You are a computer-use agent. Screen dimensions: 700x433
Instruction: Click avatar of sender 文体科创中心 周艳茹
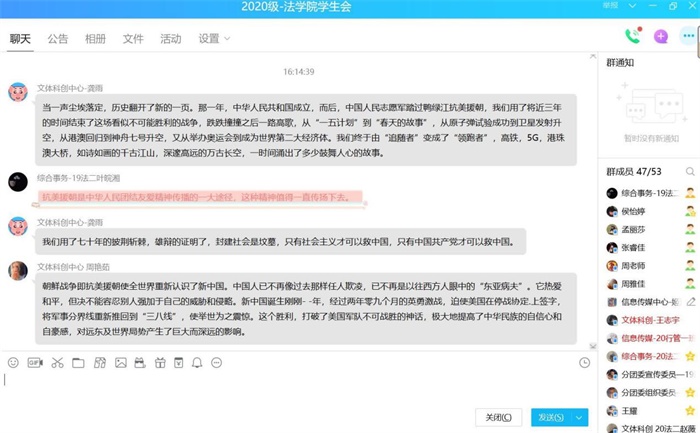(18, 271)
